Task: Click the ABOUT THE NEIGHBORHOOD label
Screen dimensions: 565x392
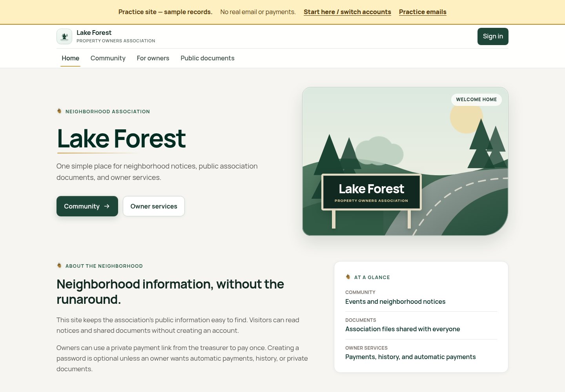Action: point(104,266)
